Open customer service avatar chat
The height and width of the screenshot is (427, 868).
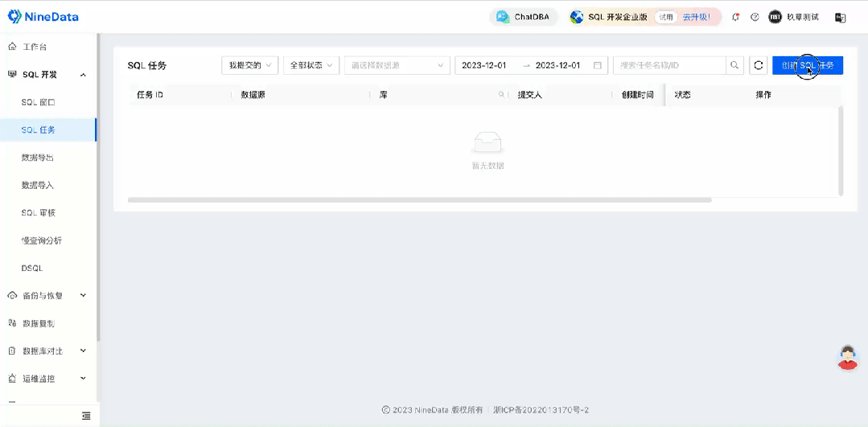coord(848,357)
